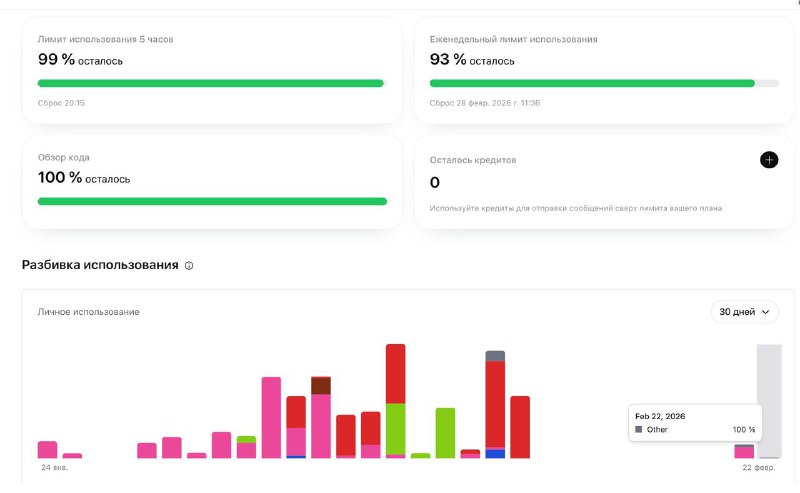Click the Осталось кредитов card title
800x493 pixels.
pos(473,159)
